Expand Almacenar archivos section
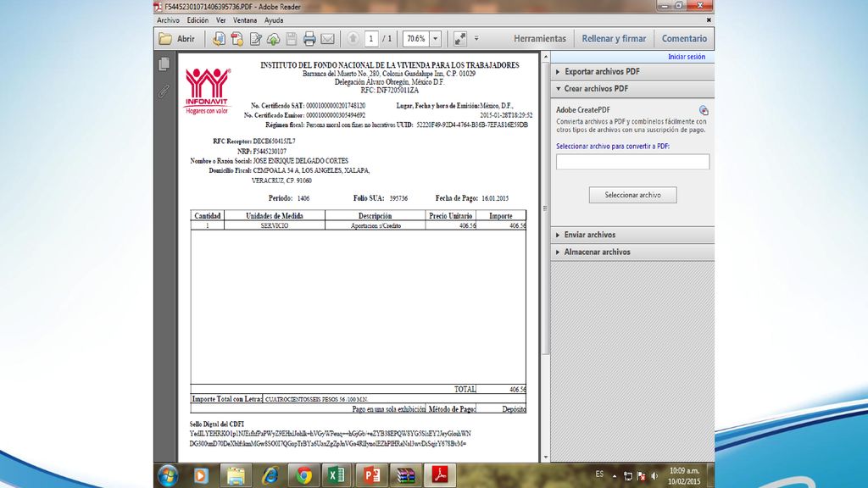 pyautogui.click(x=632, y=252)
